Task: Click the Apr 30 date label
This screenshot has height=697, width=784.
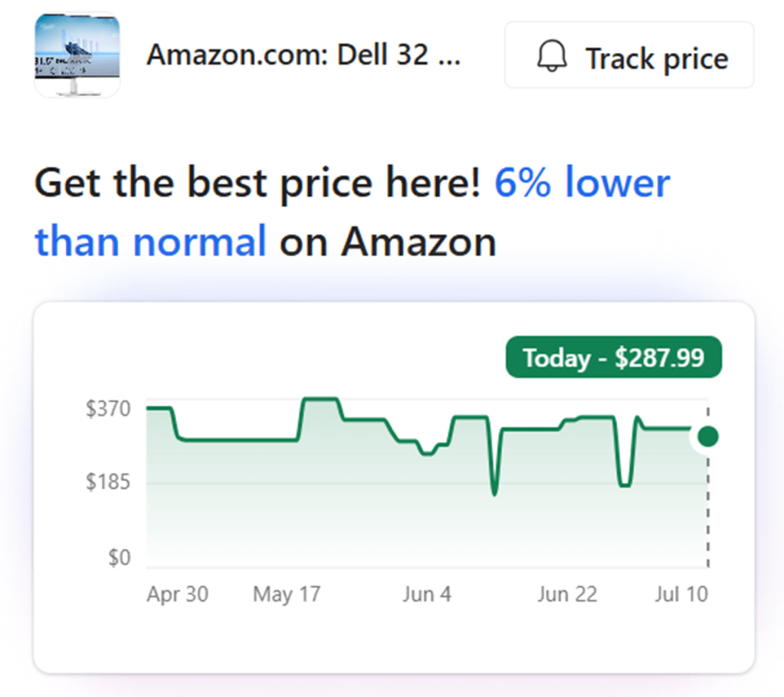Action: click(177, 594)
